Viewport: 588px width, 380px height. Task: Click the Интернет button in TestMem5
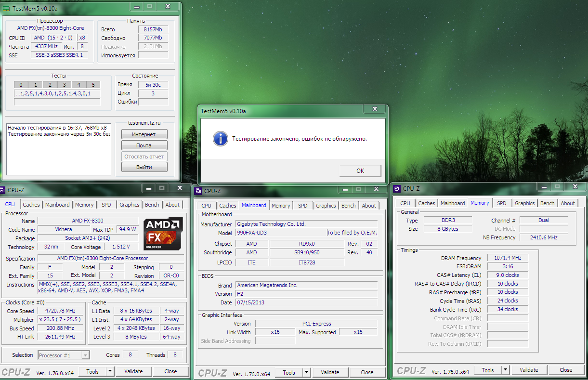click(x=144, y=134)
